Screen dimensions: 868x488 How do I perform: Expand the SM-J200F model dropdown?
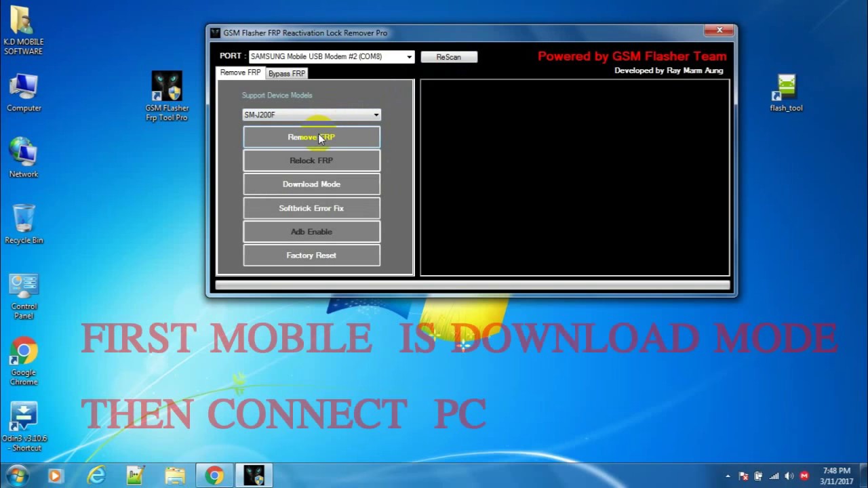[x=376, y=115]
